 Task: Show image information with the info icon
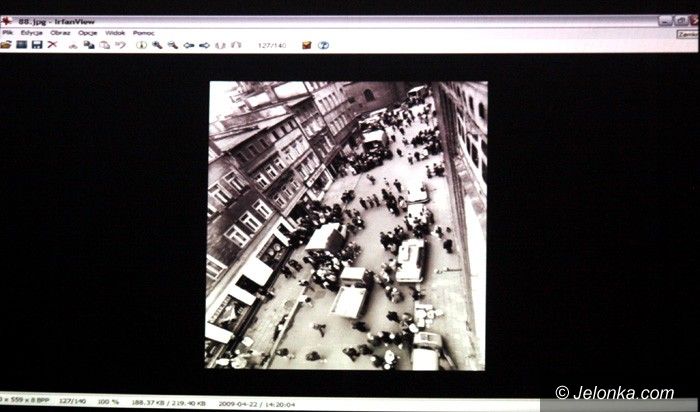pyautogui.click(x=141, y=45)
